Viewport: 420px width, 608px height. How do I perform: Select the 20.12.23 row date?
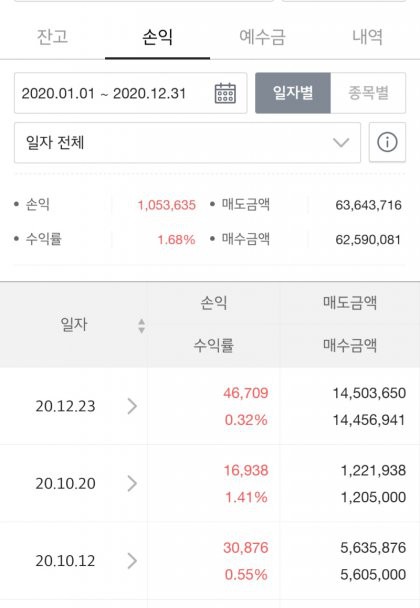(65, 406)
